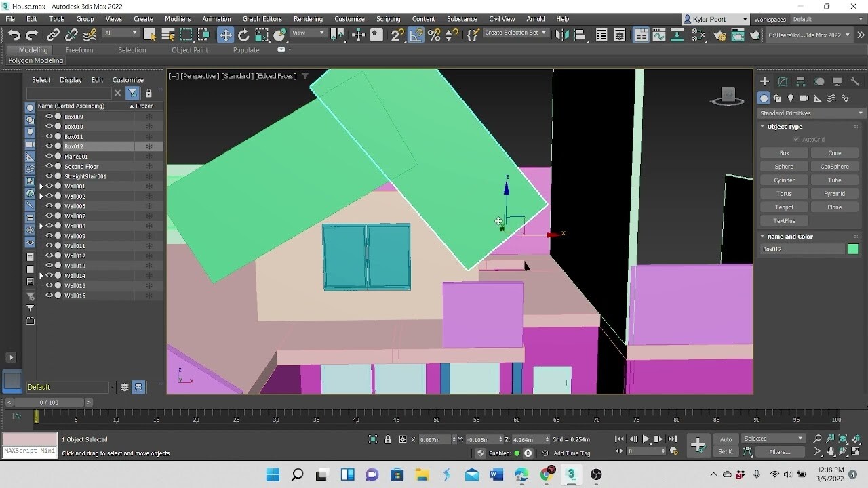Hide Box009 using its eye icon
868x488 pixels.
pyautogui.click(x=49, y=117)
